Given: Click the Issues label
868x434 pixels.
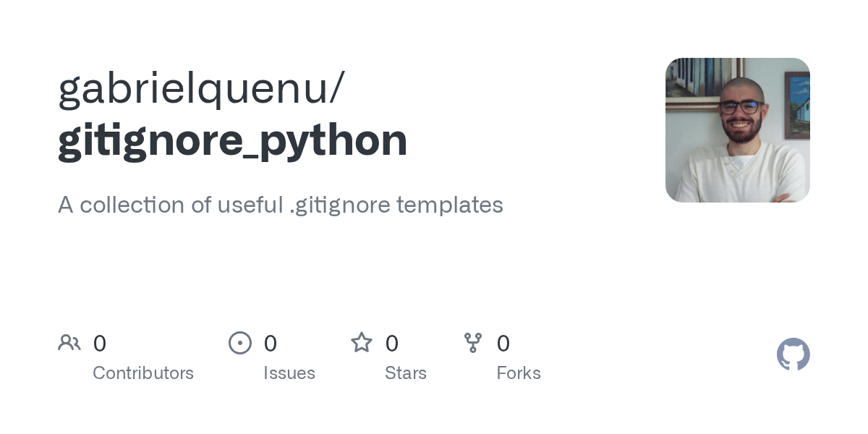Looking at the screenshot, I should point(289,373).
